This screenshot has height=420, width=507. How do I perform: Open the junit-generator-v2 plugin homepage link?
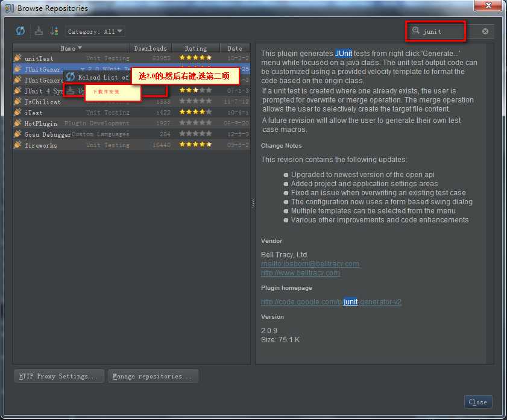(331, 302)
